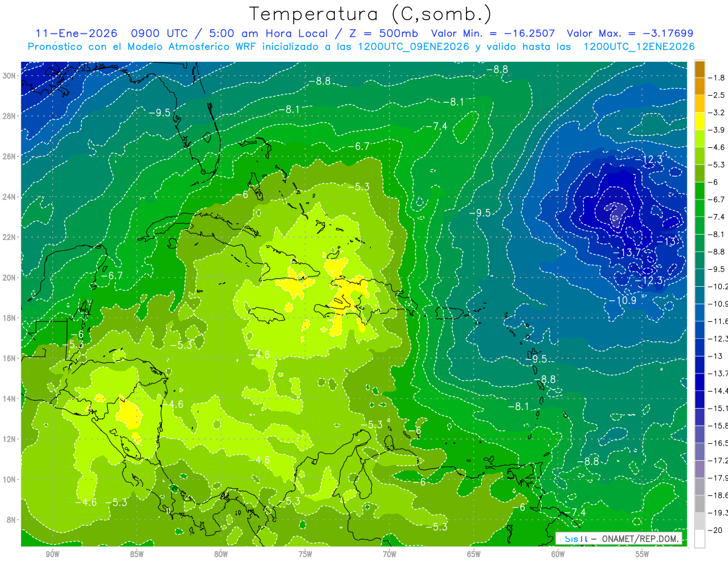The height and width of the screenshot is (562, 728).
Task: Click the -9.5 contour label over Florida
Action: point(160,112)
